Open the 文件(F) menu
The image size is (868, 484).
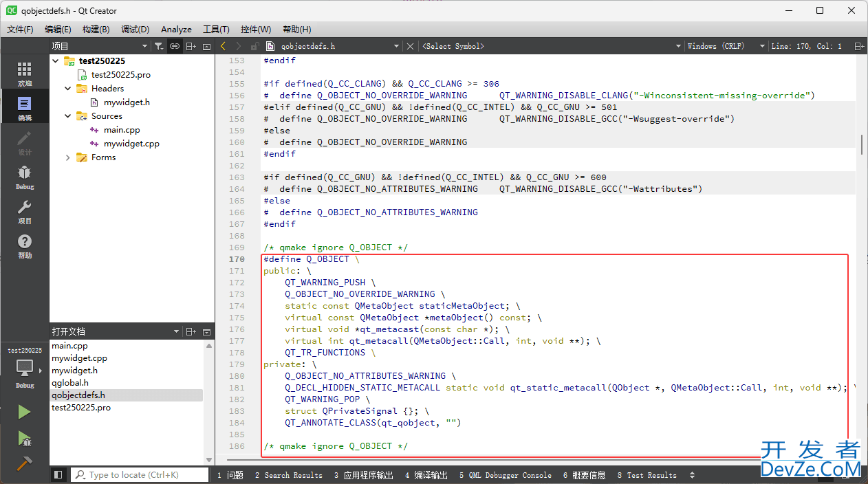[x=20, y=30]
